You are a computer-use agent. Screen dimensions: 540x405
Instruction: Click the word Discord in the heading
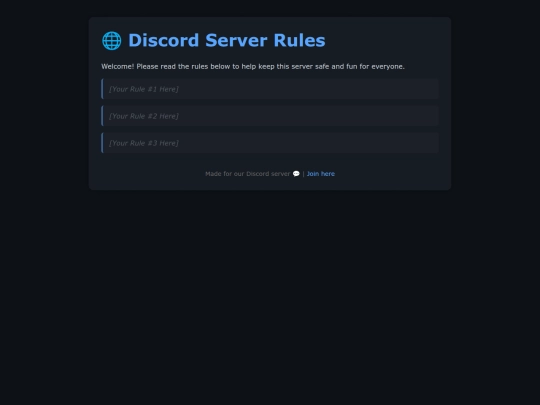(164, 40)
